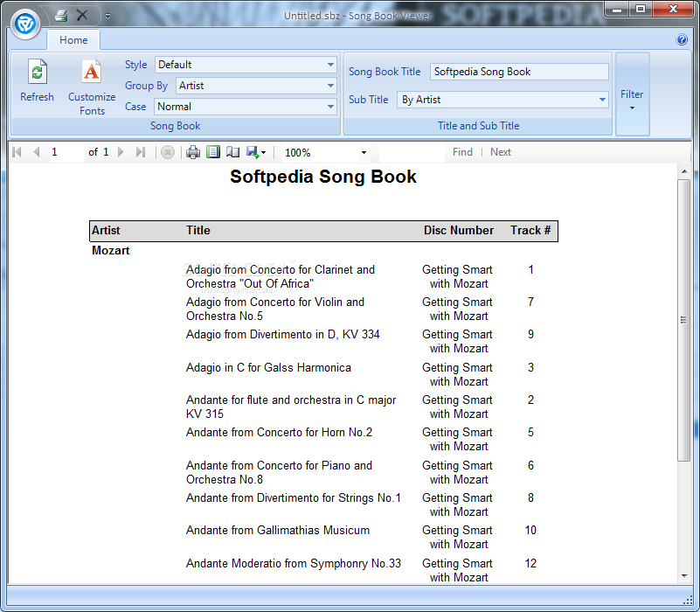Click 'Andante from Divertimento for Strings No.1'
Image resolution: width=700 pixels, height=612 pixels.
pyautogui.click(x=294, y=498)
